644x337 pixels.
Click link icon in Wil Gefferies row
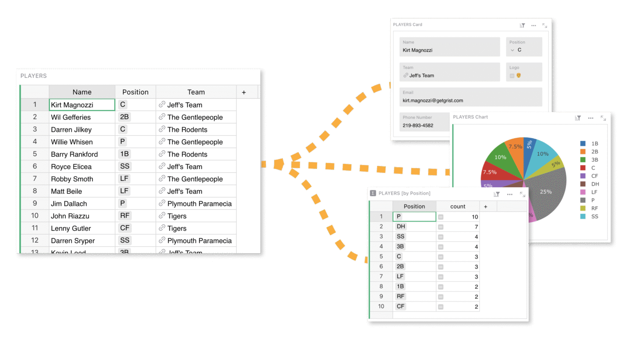[x=162, y=117]
